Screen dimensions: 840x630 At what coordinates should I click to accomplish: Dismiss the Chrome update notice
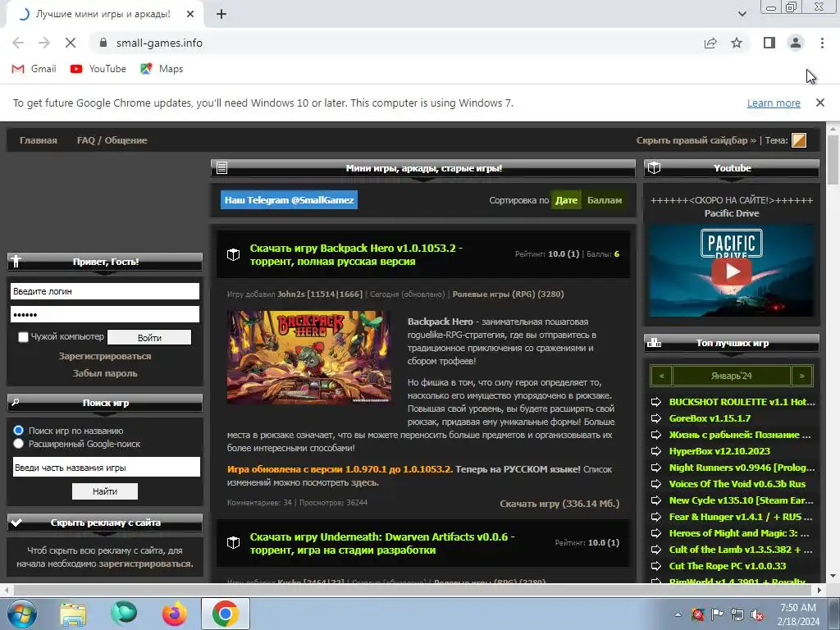pos(819,103)
